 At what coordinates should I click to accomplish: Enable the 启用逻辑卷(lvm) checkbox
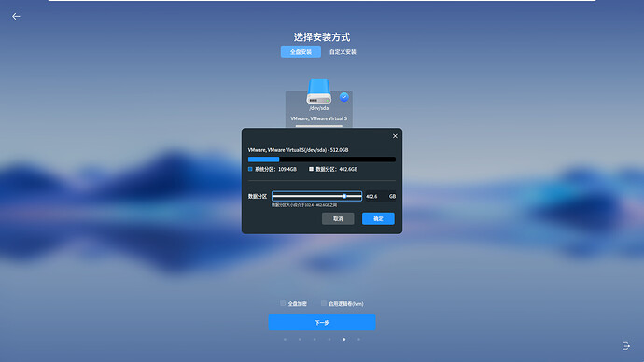[x=324, y=303]
